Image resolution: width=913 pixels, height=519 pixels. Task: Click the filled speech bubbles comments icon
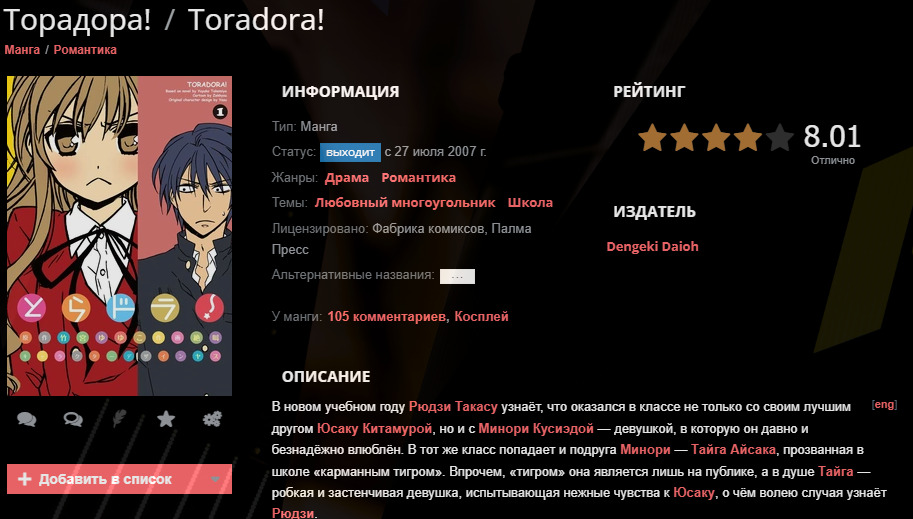coord(27,419)
